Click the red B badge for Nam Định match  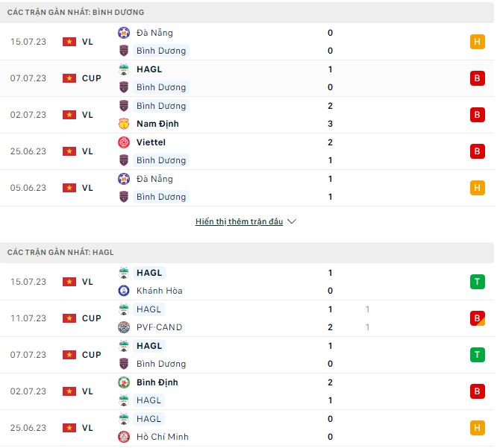478,115
